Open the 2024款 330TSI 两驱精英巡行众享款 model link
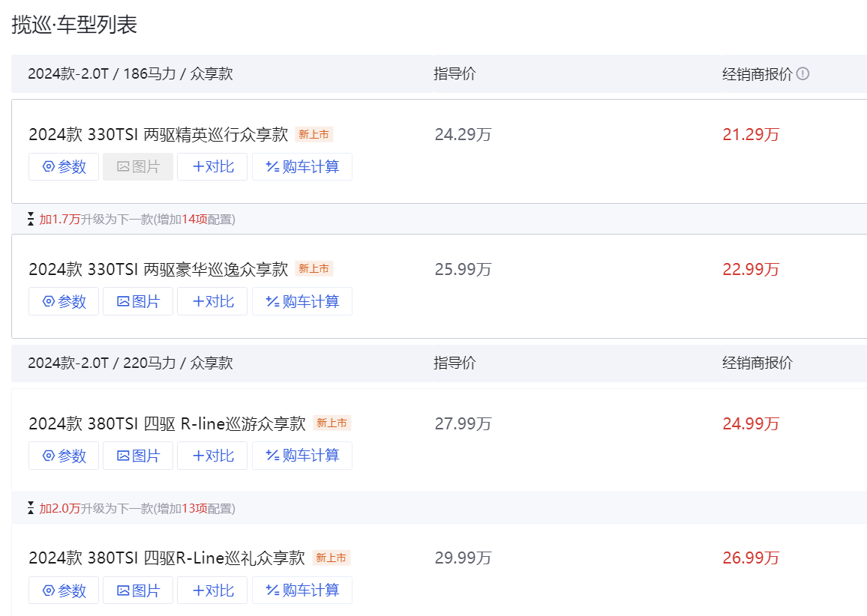The image size is (867, 616). point(158,135)
